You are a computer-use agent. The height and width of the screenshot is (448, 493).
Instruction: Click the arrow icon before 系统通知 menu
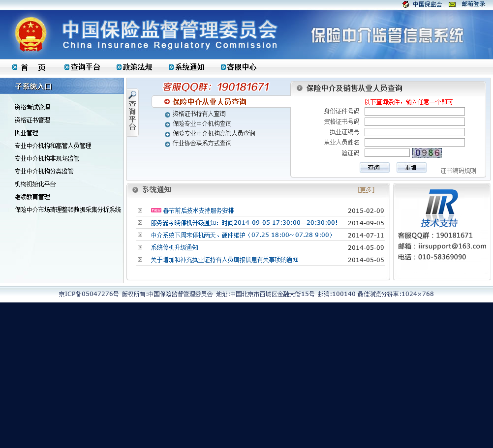tap(171, 67)
